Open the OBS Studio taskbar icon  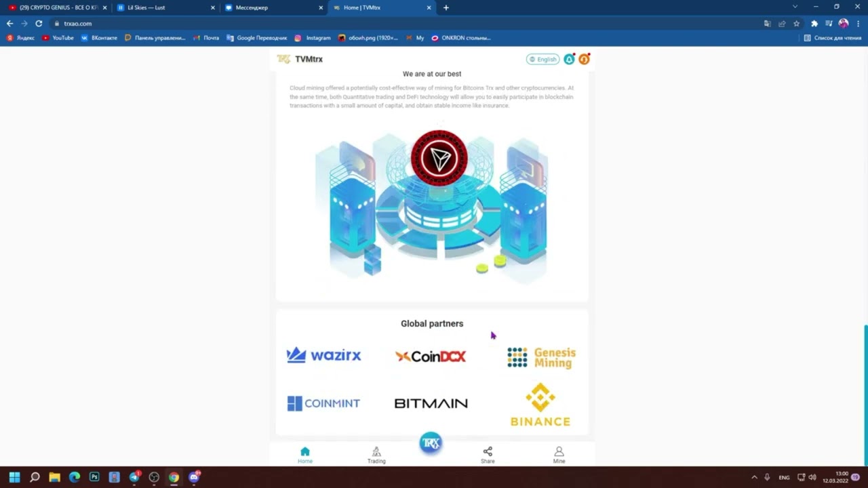(x=154, y=477)
